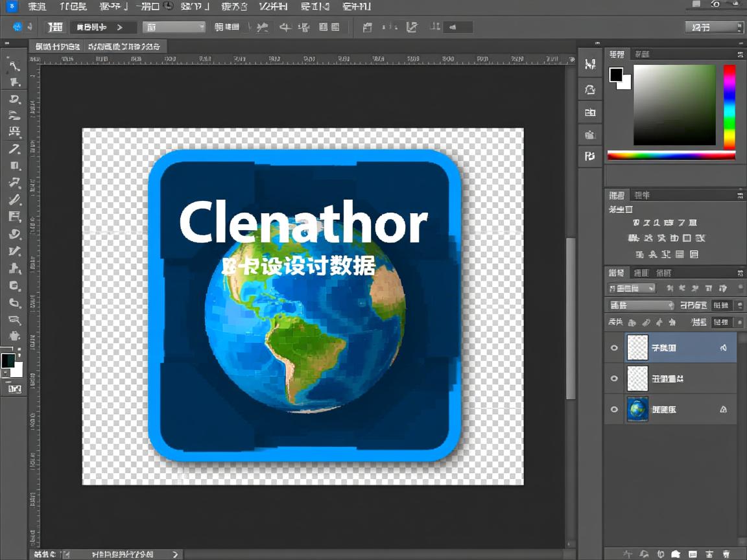Select the Move tool in the toolbox
The image size is (747, 560).
pyautogui.click(x=14, y=65)
